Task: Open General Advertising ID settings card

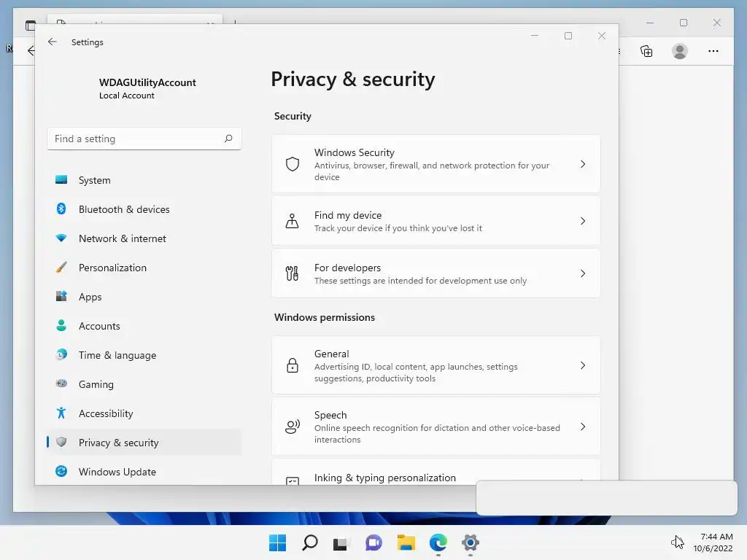Action: click(436, 365)
